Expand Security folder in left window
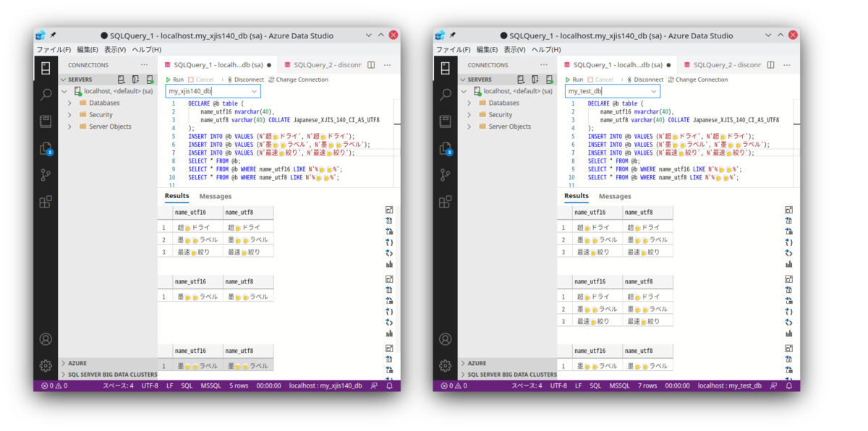 pos(69,114)
